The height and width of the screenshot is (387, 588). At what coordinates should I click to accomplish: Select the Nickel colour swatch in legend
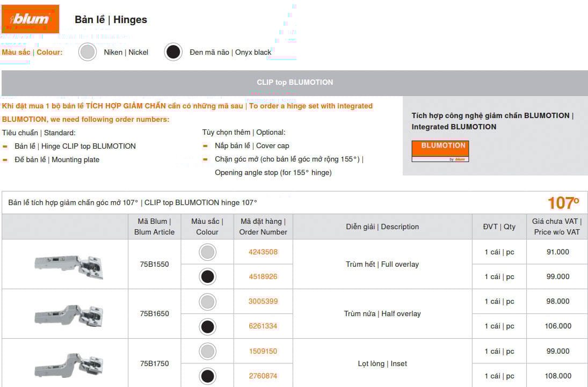pyautogui.click(x=88, y=52)
